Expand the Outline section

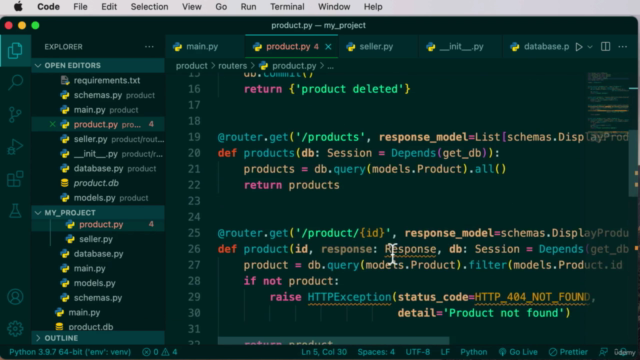98,338
